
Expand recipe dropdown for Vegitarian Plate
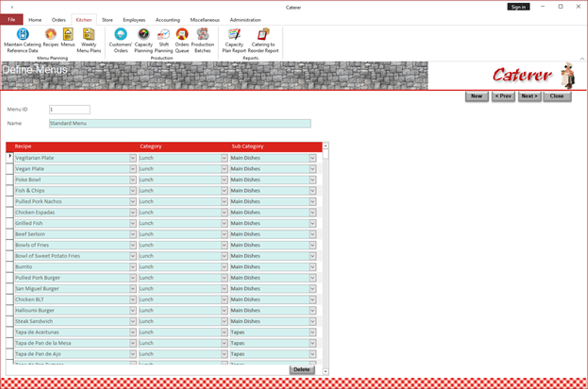pyautogui.click(x=133, y=158)
